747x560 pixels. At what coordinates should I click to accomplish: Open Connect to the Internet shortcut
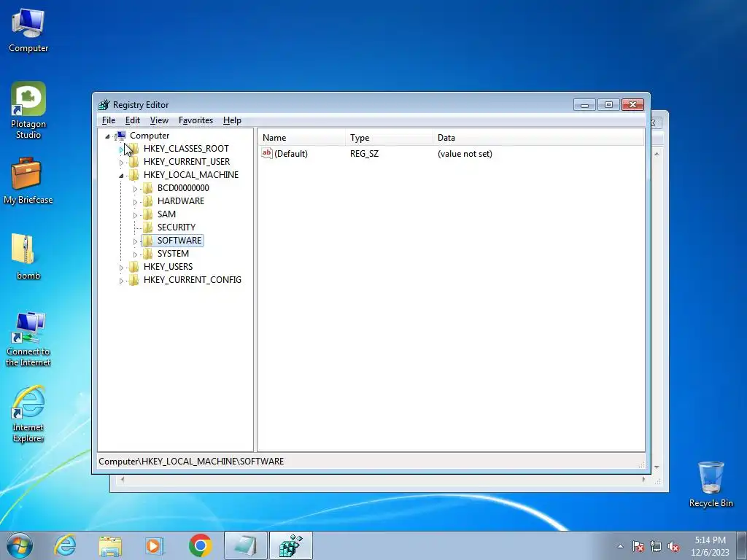28,339
